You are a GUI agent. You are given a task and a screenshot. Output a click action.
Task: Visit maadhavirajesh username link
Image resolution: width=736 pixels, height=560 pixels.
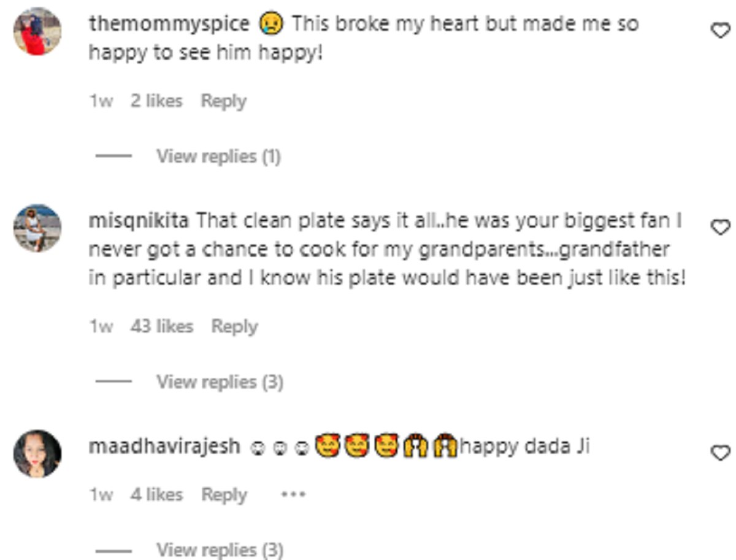pos(164,447)
